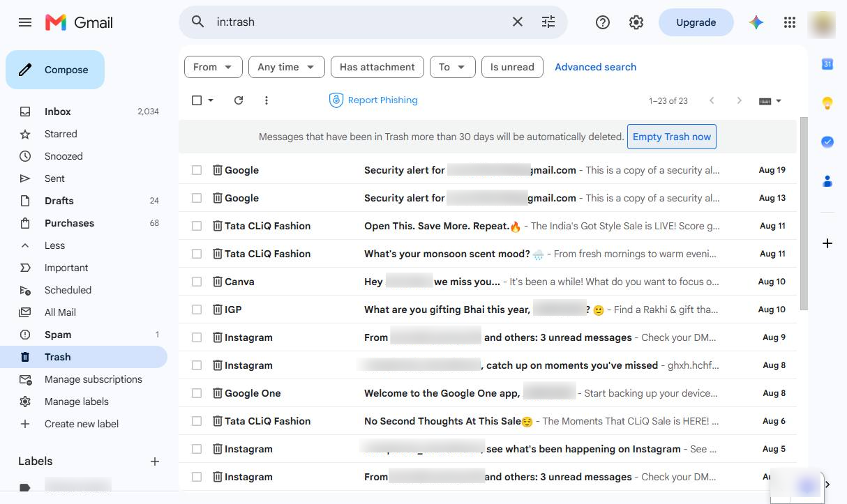847x504 pixels.
Task: Click the Report Phishing shield icon
Action: 336,100
